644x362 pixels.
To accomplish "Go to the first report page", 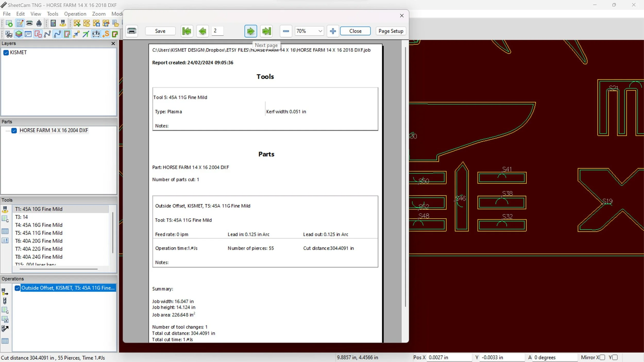I will [x=187, y=31].
